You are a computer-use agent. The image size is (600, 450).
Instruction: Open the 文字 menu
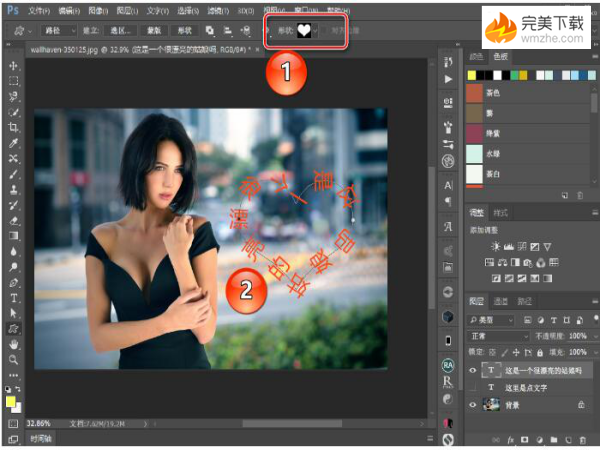tap(158, 11)
